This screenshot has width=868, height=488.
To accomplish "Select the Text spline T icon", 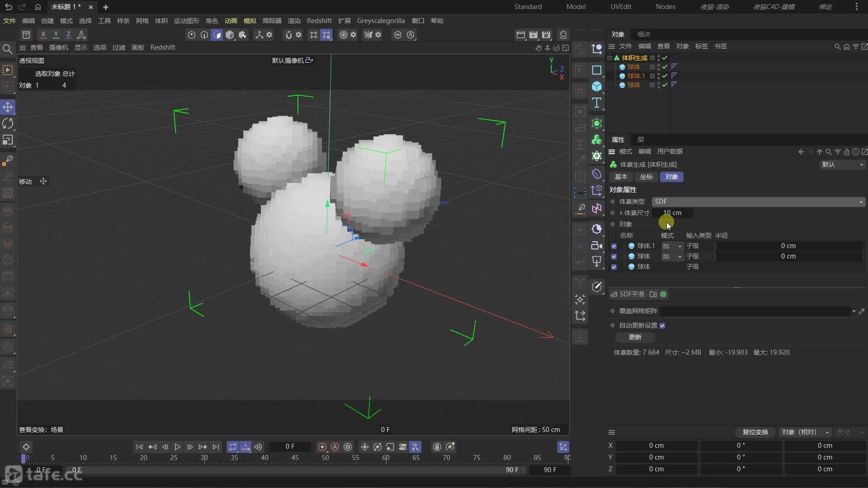I will click(597, 103).
